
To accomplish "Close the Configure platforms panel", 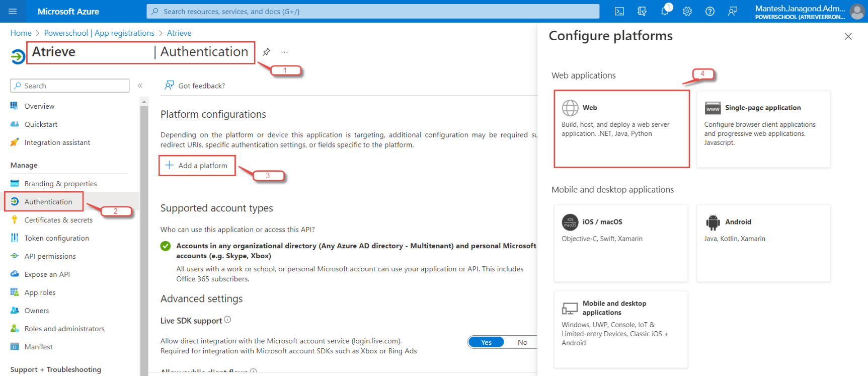I will click(848, 36).
